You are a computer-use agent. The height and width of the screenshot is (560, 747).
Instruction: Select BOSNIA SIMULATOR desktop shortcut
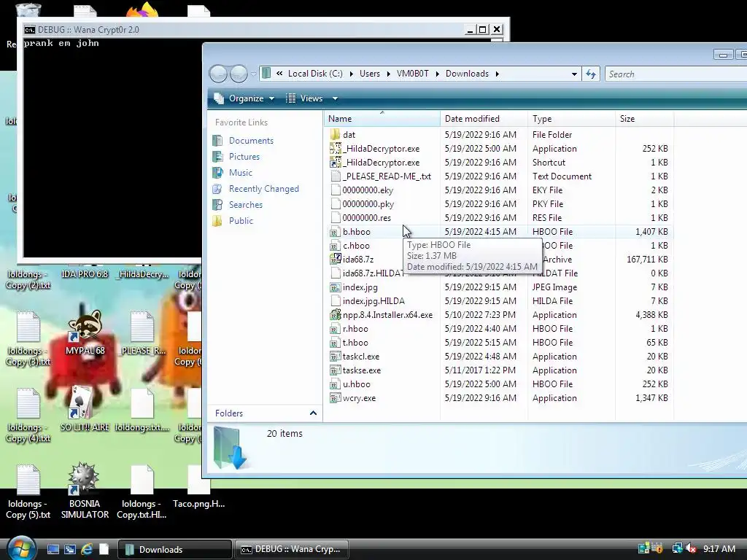click(85, 491)
